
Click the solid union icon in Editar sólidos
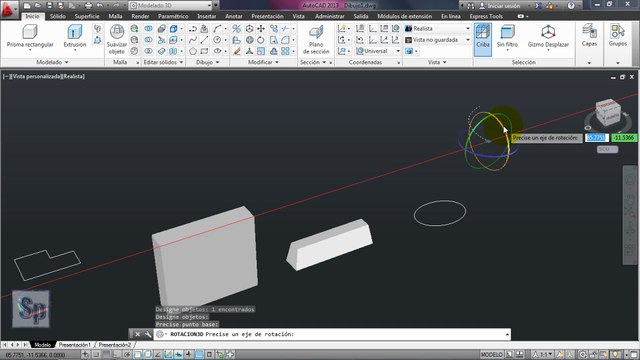(x=149, y=29)
